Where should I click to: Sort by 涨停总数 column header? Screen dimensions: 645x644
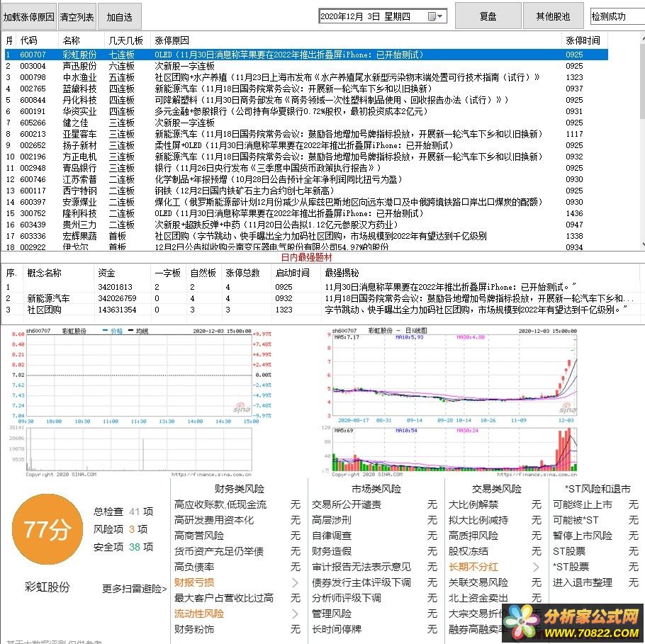[242, 273]
